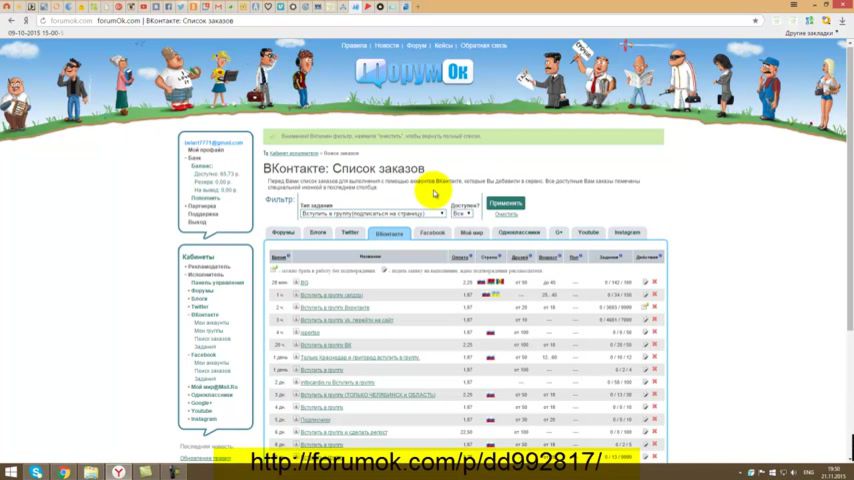
Task: Switch to the Twitter tab
Action: coord(350,233)
